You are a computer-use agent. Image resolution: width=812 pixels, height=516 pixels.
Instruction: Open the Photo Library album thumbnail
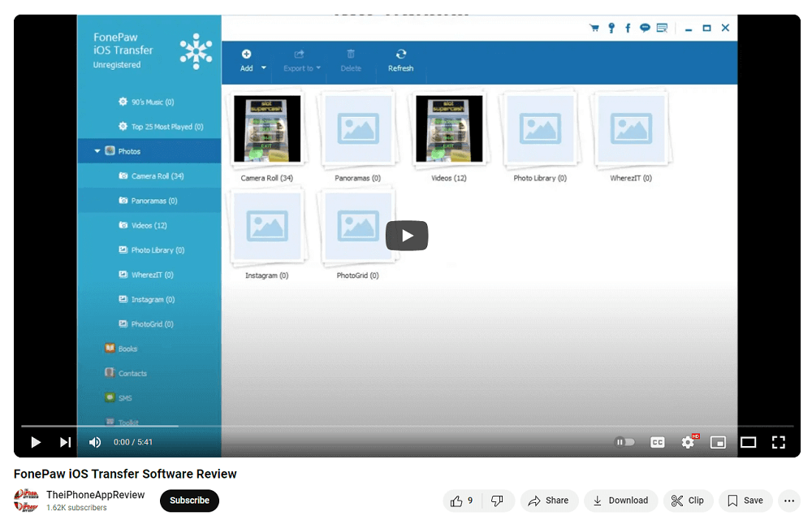point(540,128)
